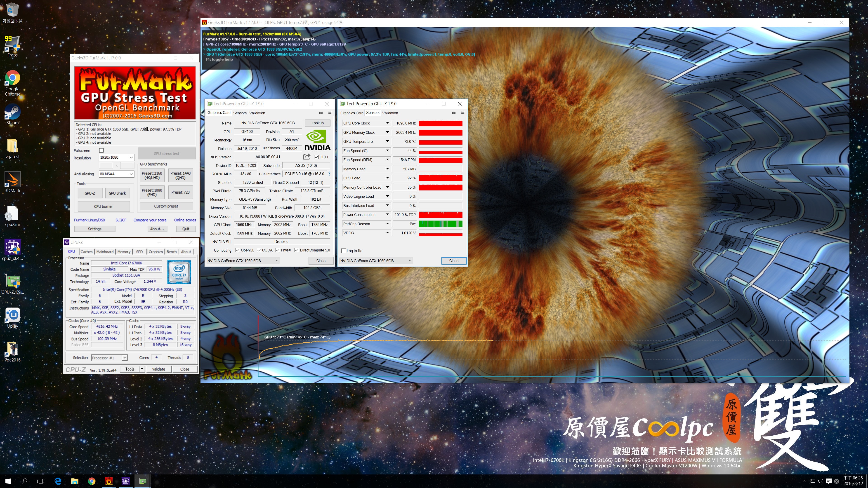The width and height of the screenshot is (868, 488).
Task: Click the FurMark GPU Stress Test banner image
Action: tap(135, 93)
